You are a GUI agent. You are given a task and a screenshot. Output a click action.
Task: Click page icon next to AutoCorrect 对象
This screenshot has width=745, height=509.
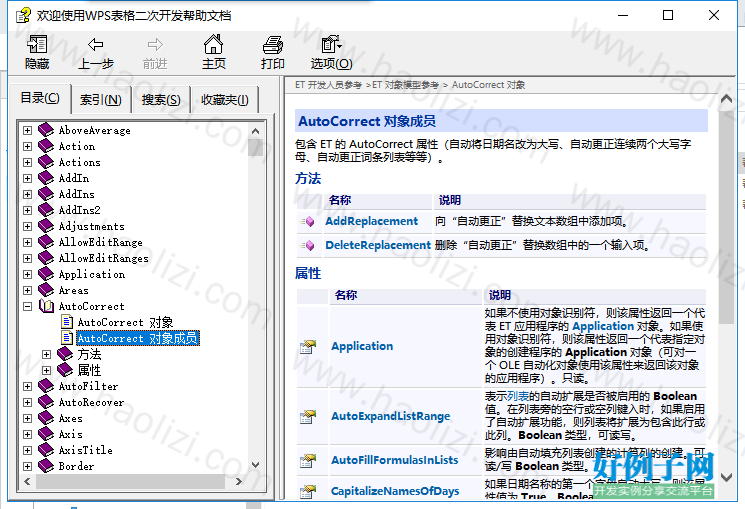click(67, 322)
